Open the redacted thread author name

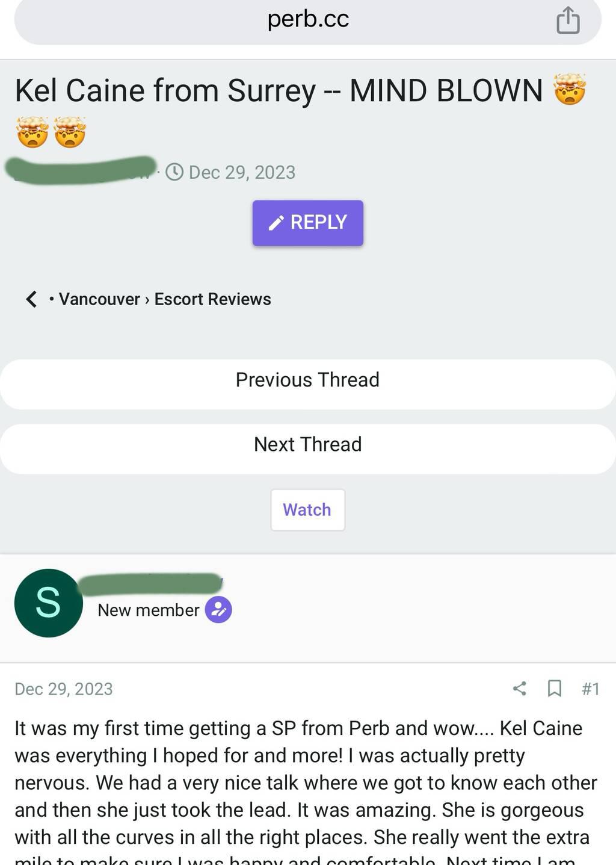[x=81, y=169]
